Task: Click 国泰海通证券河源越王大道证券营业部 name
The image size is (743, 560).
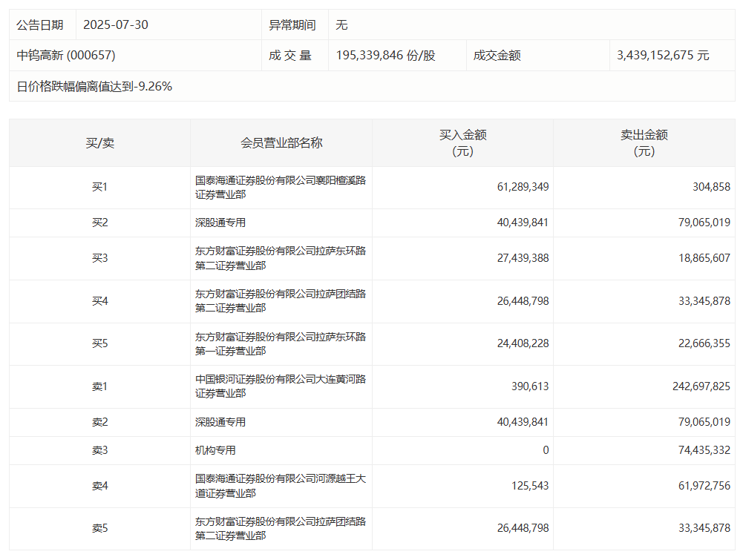Action: pyautogui.click(x=281, y=486)
